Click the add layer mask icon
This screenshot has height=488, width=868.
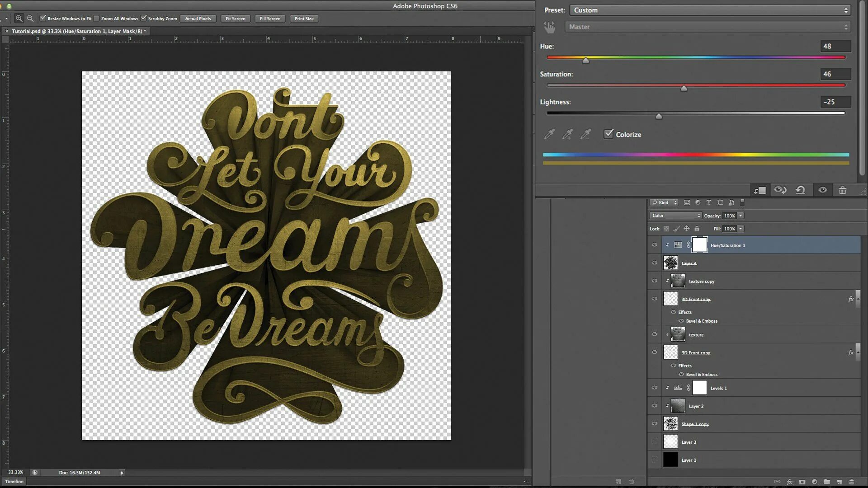click(802, 482)
